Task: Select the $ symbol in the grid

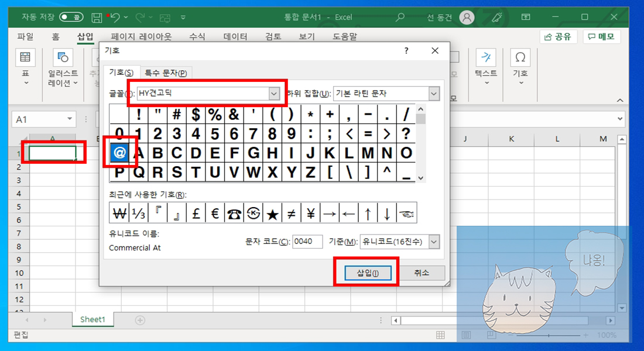Action: coord(196,114)
